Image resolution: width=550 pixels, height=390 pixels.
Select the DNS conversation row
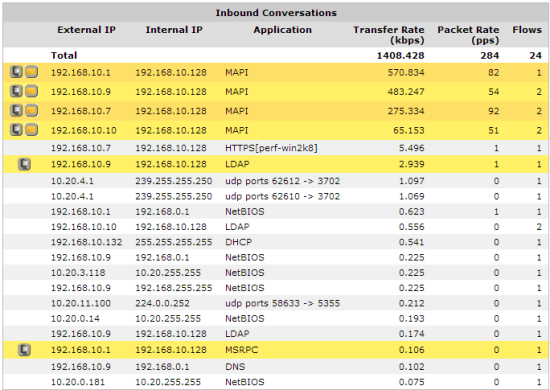click(x=275, y=367)
